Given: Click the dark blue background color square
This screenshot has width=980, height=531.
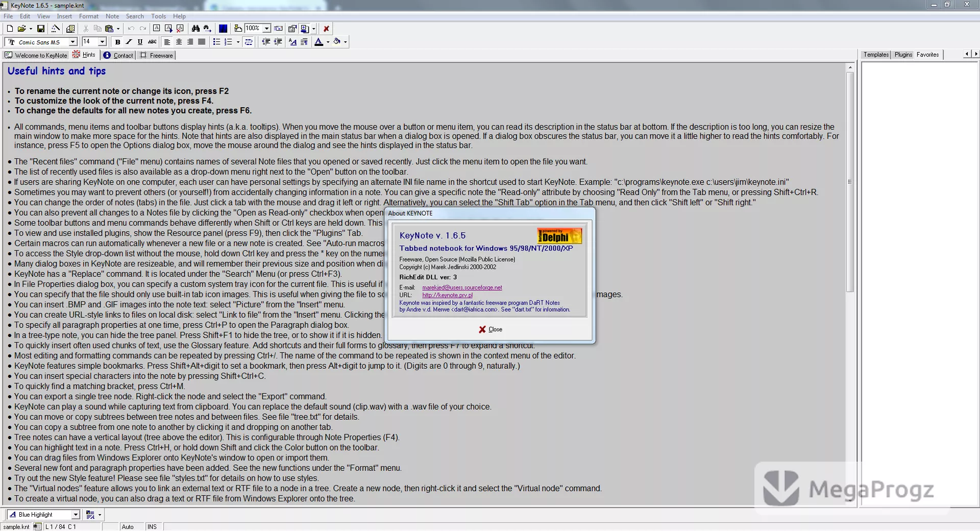Looking at the screenshot, I should click(x=223, y=29).
